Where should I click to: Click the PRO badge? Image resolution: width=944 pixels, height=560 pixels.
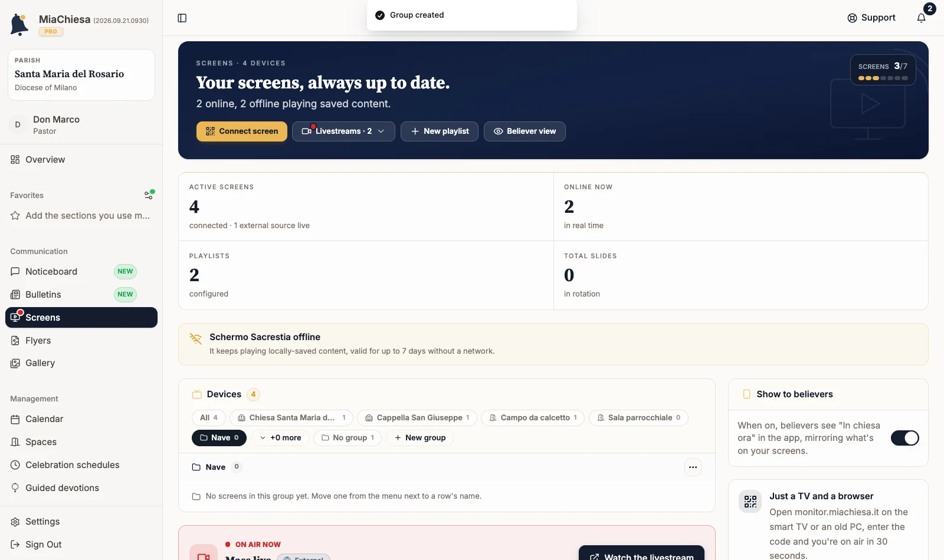pyautogui.click(x=51, y=32)
